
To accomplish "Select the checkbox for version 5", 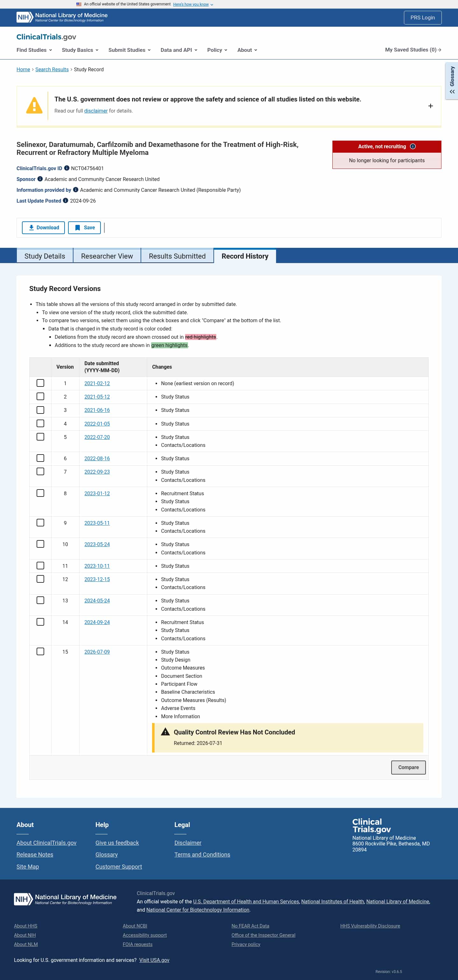I will click(40, 437).
